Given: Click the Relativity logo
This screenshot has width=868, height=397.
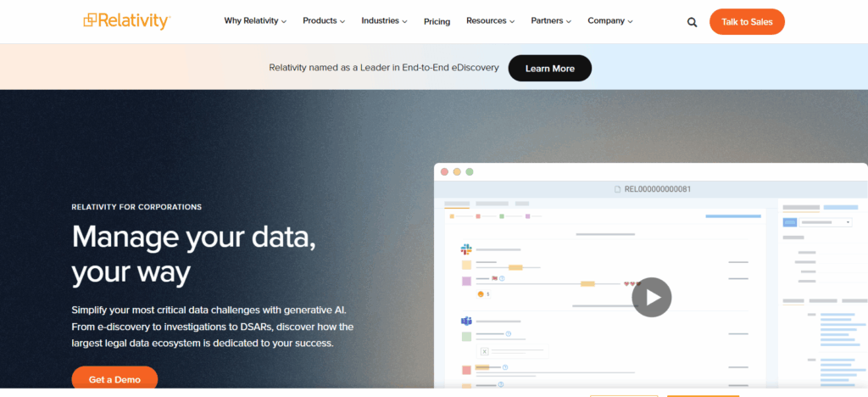Looking at the screenshot, I should tap(126, 21).
